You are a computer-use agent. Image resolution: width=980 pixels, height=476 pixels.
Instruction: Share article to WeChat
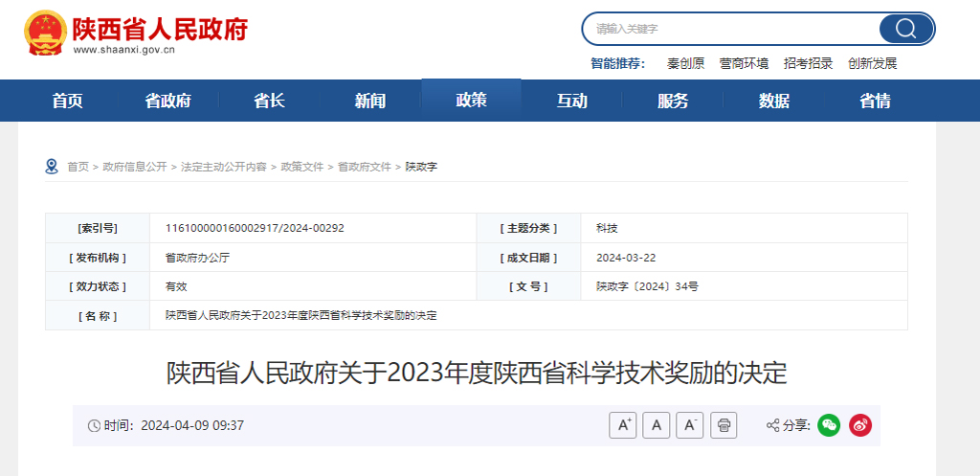pyautogui.click(x=829, y=425)
